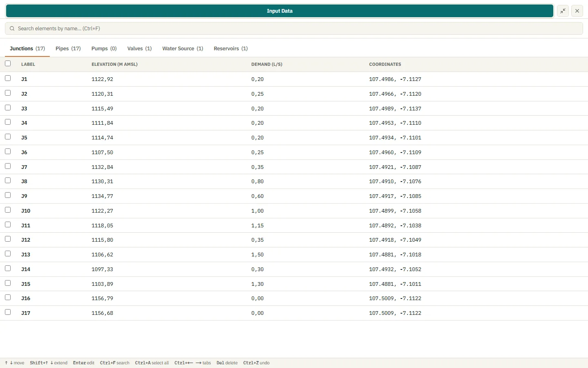Click the Ctrl+A select all hint
This screenshot has width=588, height=368.
[x=152, y=363]
